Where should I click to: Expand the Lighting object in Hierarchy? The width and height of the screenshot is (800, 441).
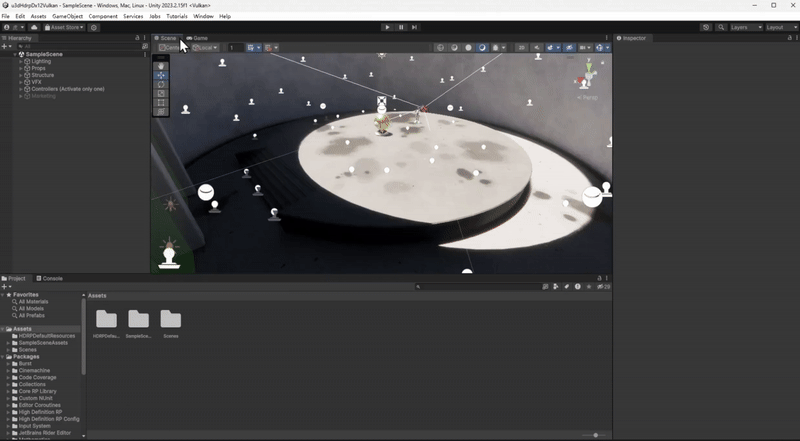pyautogui.click(x=20, y=61)
